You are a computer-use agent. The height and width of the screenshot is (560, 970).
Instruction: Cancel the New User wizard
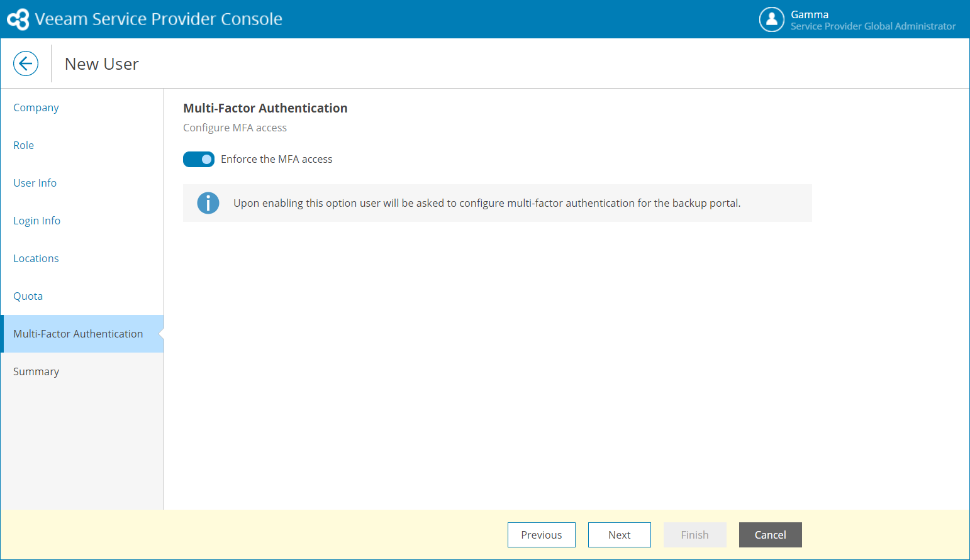pos(770,535)
